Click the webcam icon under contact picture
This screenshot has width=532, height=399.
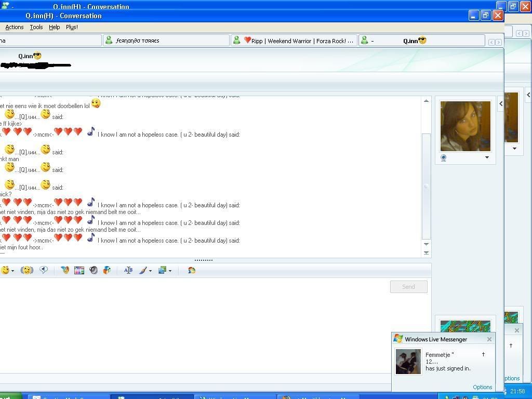[x=443, y=158]
